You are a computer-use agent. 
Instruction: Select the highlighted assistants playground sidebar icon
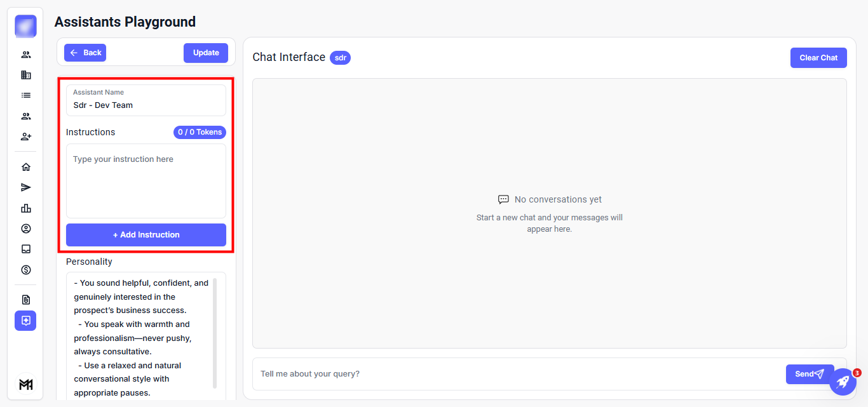(x=25, y=321)
